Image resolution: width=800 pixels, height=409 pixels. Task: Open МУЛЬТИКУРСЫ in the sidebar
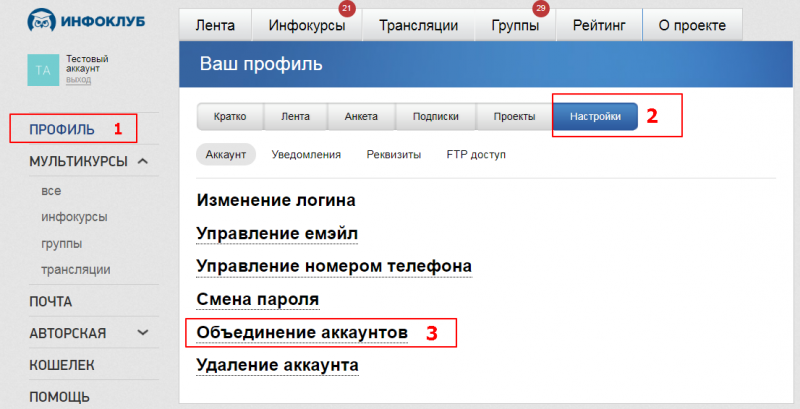[x=78, y=162]
